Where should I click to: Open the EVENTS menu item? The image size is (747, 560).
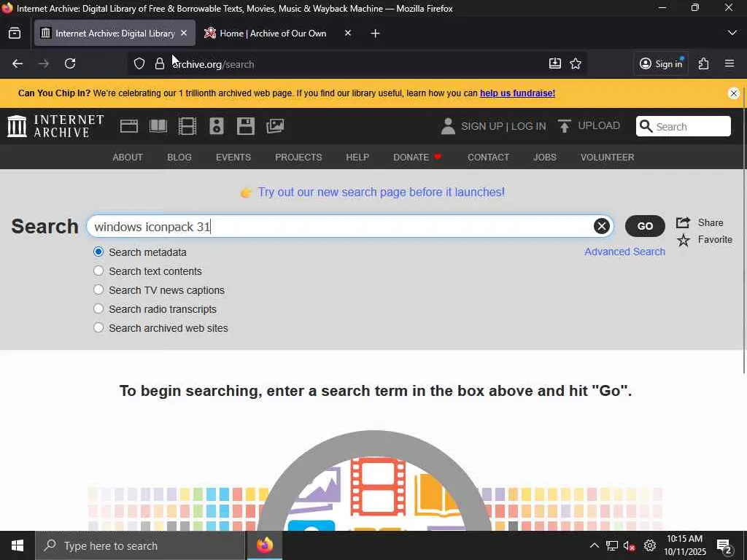(233, 157)
